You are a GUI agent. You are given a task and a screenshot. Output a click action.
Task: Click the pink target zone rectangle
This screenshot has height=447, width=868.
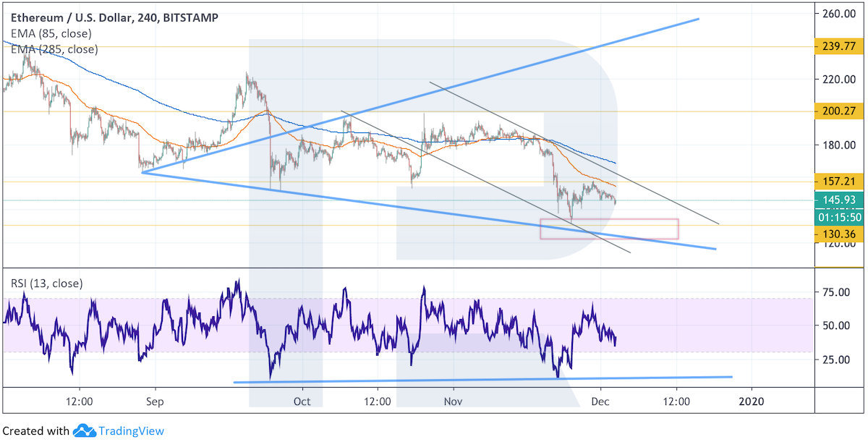(x=609, y=229)
